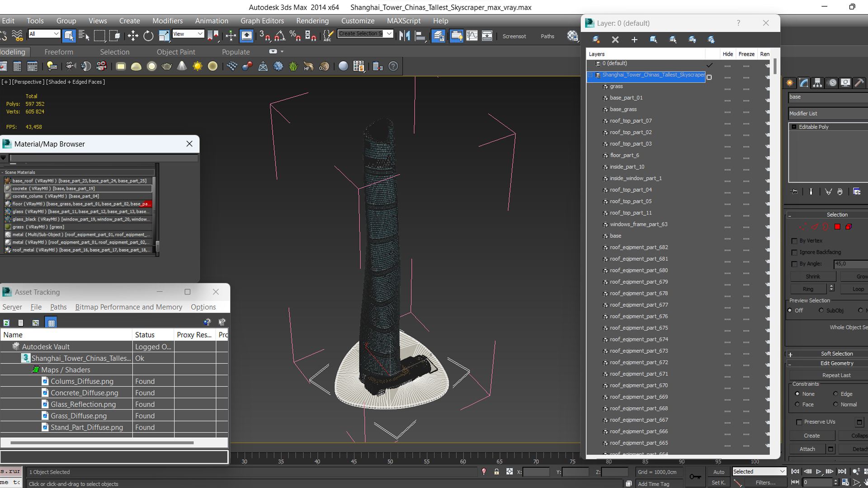Toggle the Percent Snap tool
Viewport: 868px width, 488px height.
pyautogui.click(x=295, y=36)
